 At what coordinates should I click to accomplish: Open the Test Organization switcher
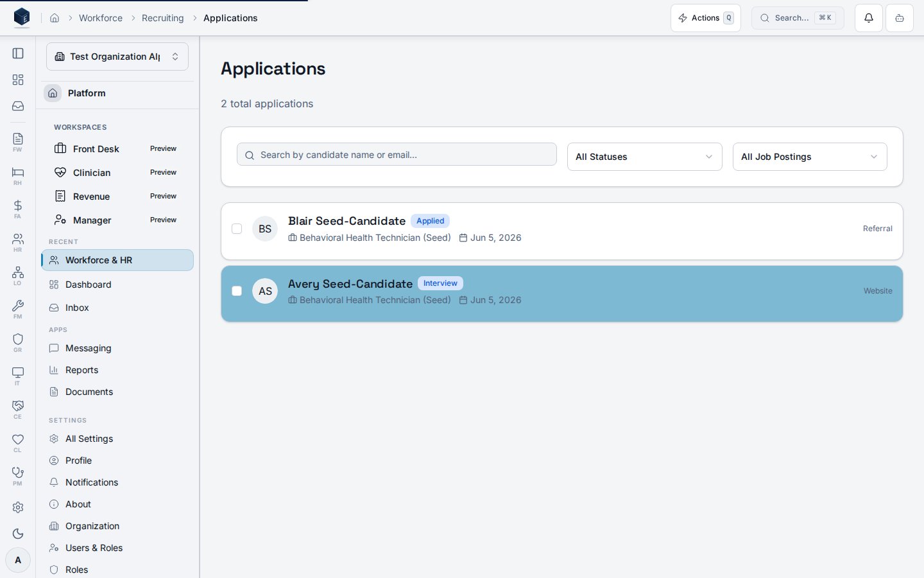tap(117, 57)
